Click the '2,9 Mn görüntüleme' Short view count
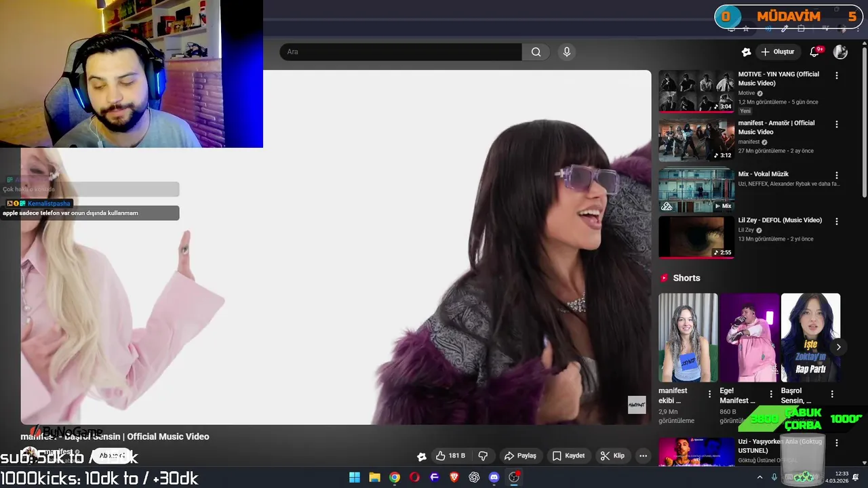This screenshot has width=868, height=488. coord(677,416)
